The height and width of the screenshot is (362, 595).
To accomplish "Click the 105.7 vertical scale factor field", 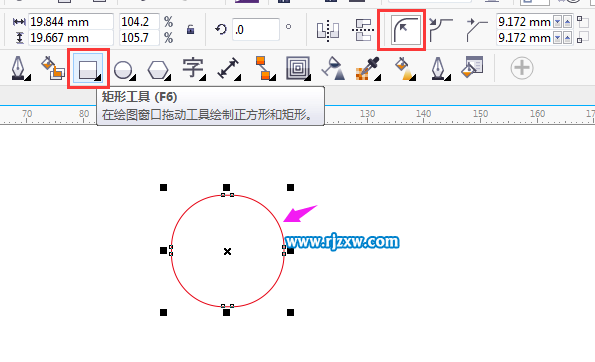I will [139, 38].
